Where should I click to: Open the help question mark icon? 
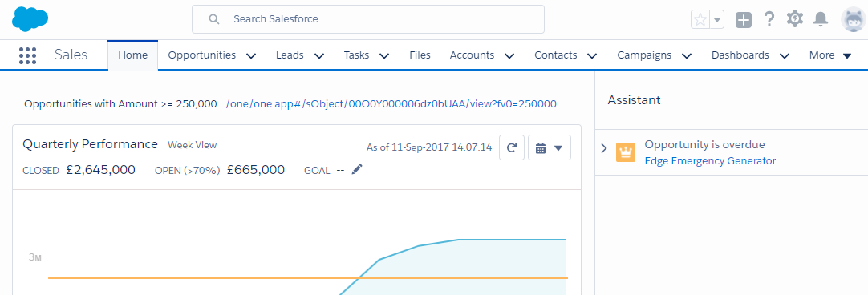769,19
